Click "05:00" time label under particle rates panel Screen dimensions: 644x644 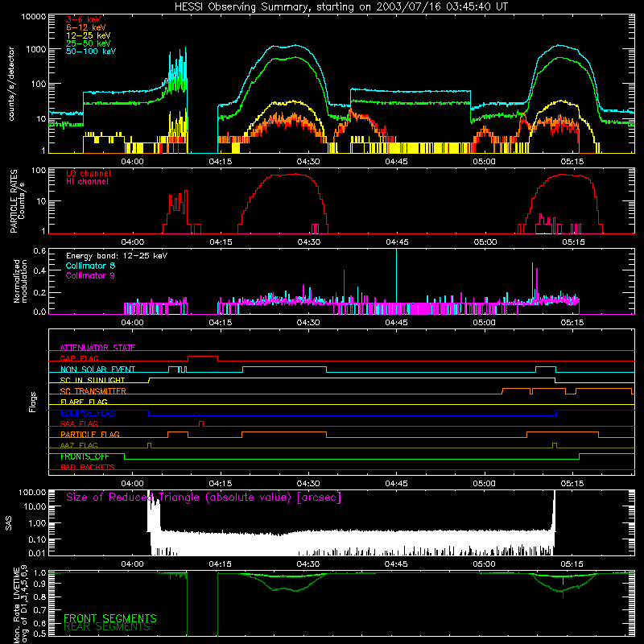click(x=485, y=242)
